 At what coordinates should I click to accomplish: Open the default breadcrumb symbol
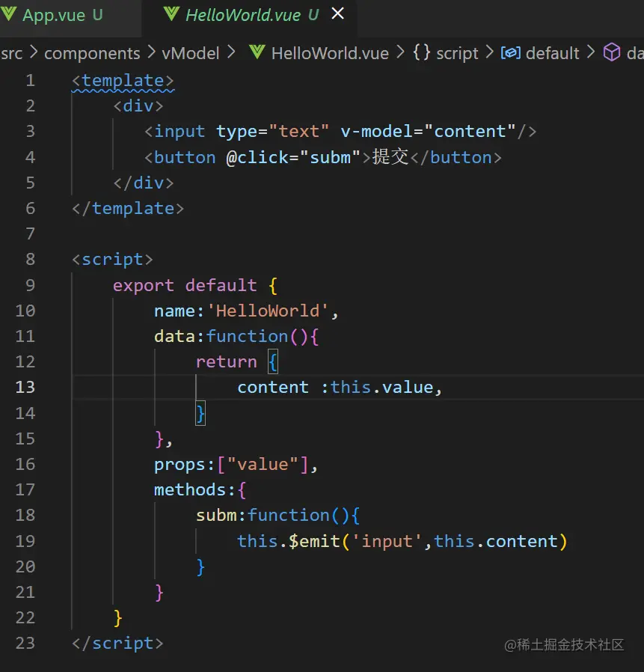[x=552, y=53]
